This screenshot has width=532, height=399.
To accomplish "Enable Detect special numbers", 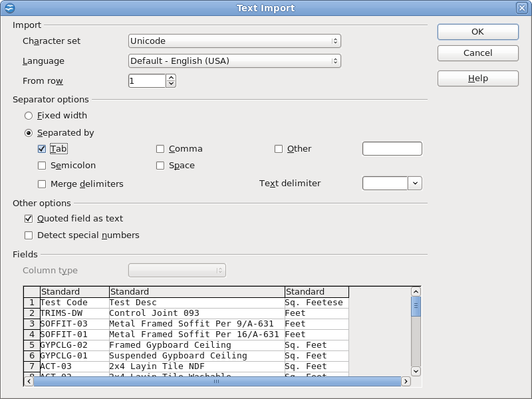I will tap(29, 235).
